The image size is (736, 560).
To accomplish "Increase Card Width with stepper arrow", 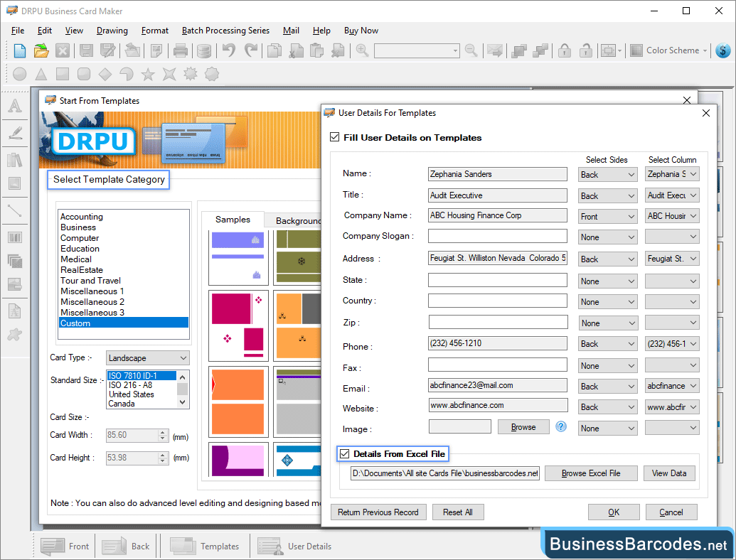I will (x=163, y=432).
